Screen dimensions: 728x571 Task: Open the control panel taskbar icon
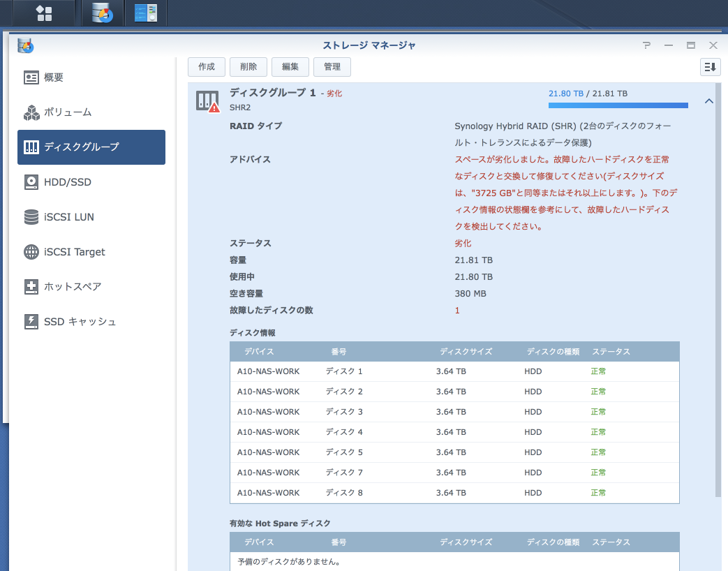tap(145, 13)
